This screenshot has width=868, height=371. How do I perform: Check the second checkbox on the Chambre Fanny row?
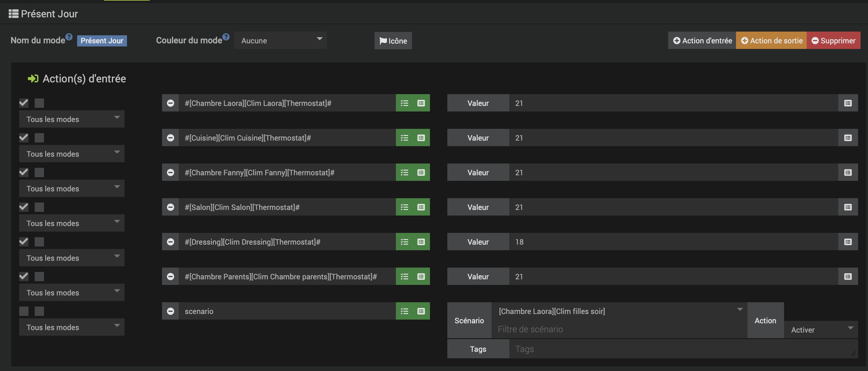click(39, 172)
